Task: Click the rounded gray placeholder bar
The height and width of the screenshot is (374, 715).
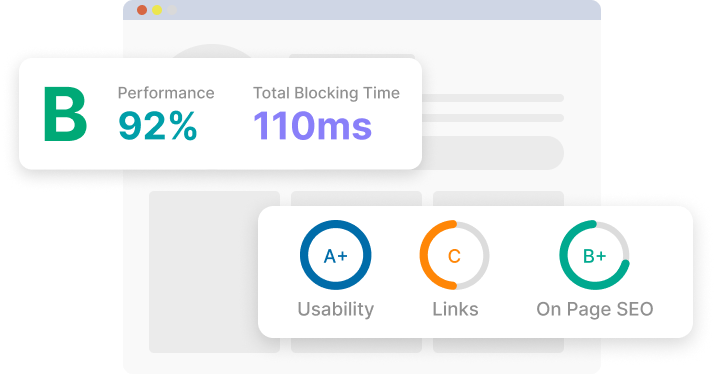Action: coord(492,153)
